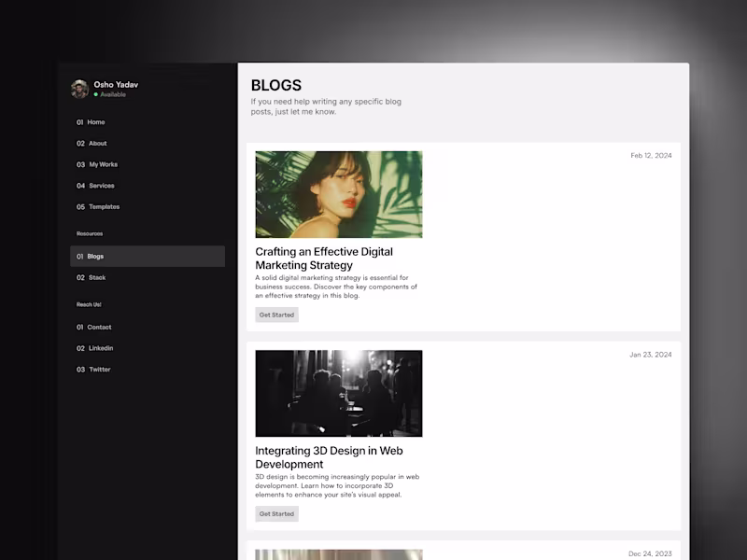Click the black and white street photo thumbnail
Image resolution: width=747 pixels, height=560 pixels.
339,393
